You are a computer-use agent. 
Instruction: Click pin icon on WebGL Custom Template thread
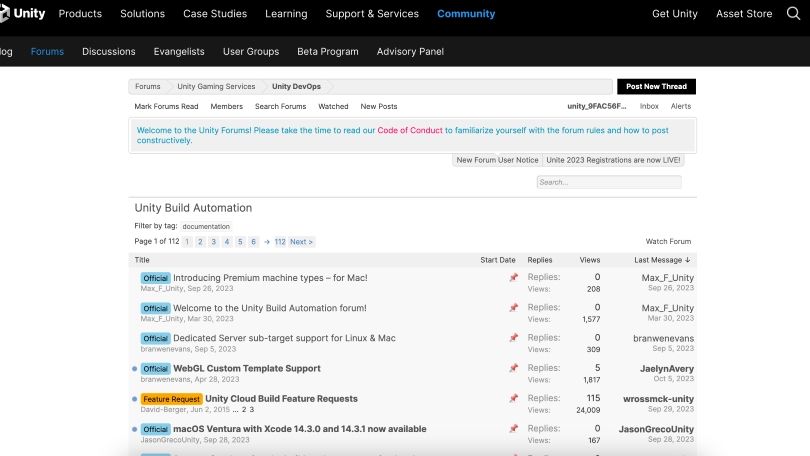coord(513,368)
